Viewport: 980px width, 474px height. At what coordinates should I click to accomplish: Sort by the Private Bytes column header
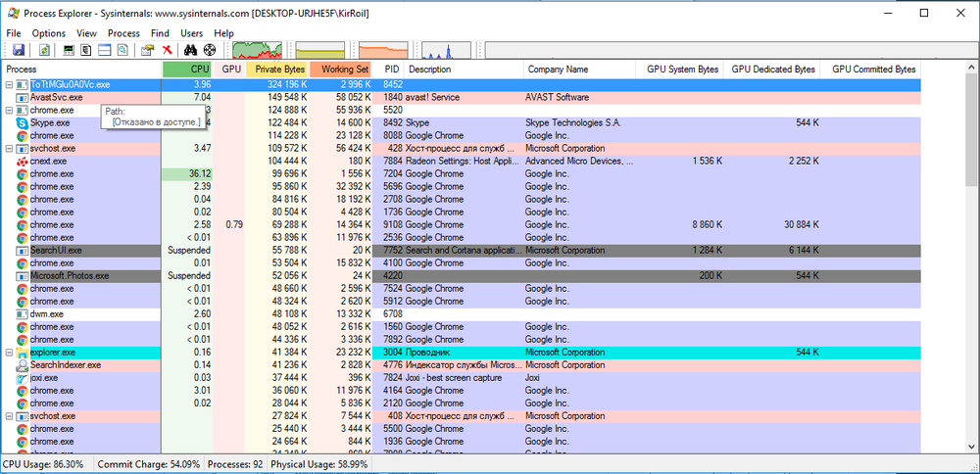[x=277, y=70]
